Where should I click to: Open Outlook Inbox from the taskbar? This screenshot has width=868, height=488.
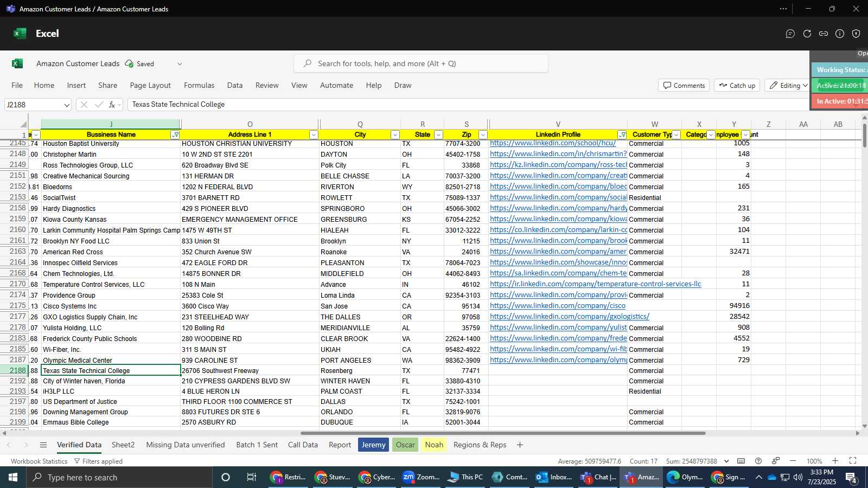(x=554, y=477)
